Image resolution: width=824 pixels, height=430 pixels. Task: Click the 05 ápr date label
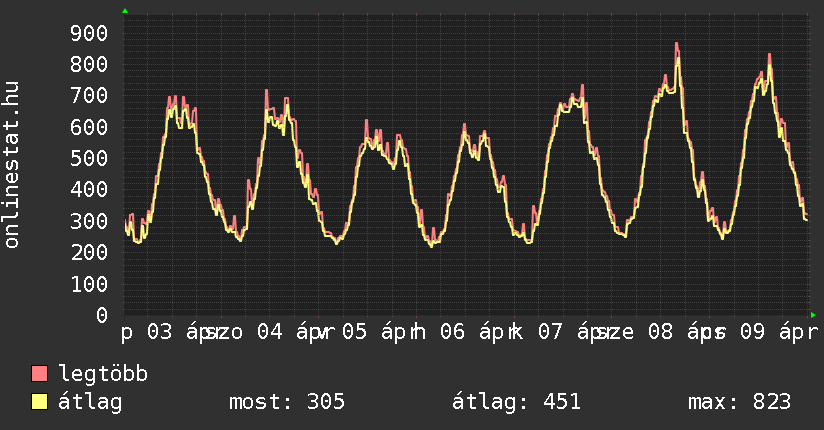pyautogui.click(x=372, y=331)
